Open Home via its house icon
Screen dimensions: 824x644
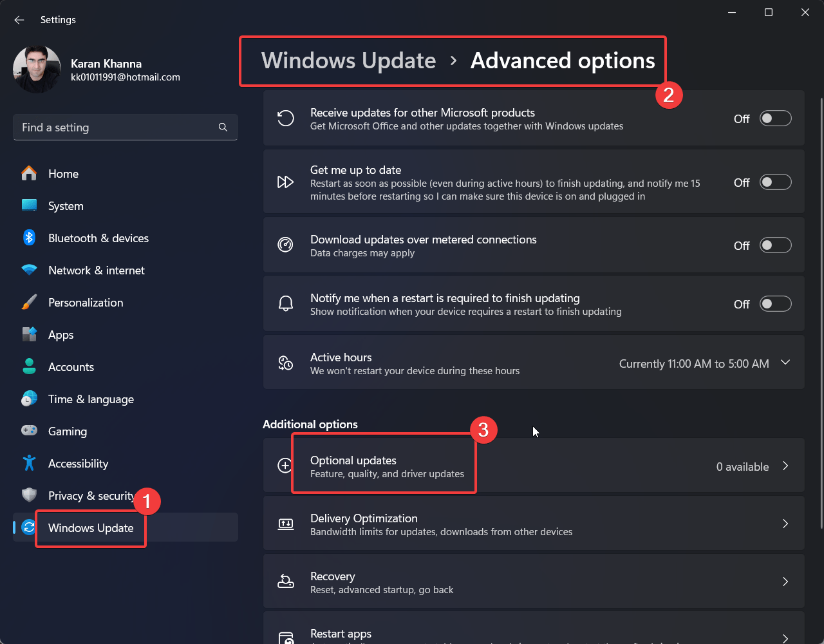pyautogui.click(x=29, y=174)
